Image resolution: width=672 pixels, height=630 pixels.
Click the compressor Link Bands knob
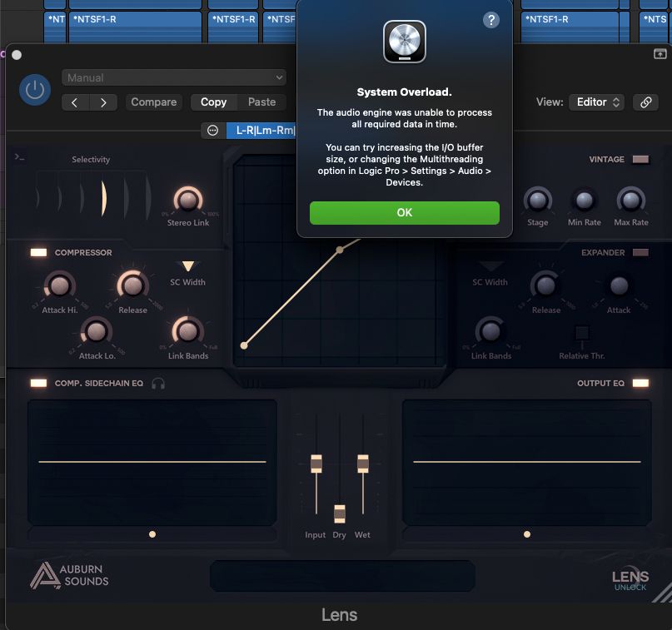point(187,331)
